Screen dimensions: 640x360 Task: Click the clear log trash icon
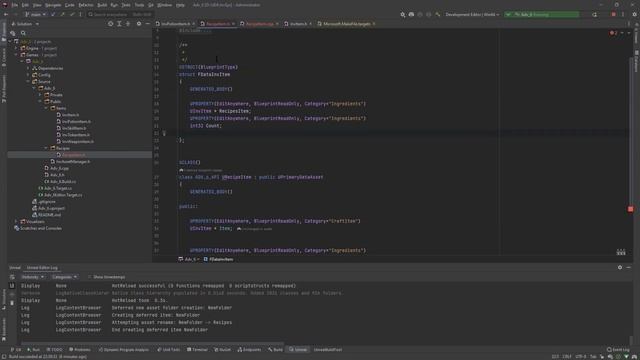coord(12,303)
